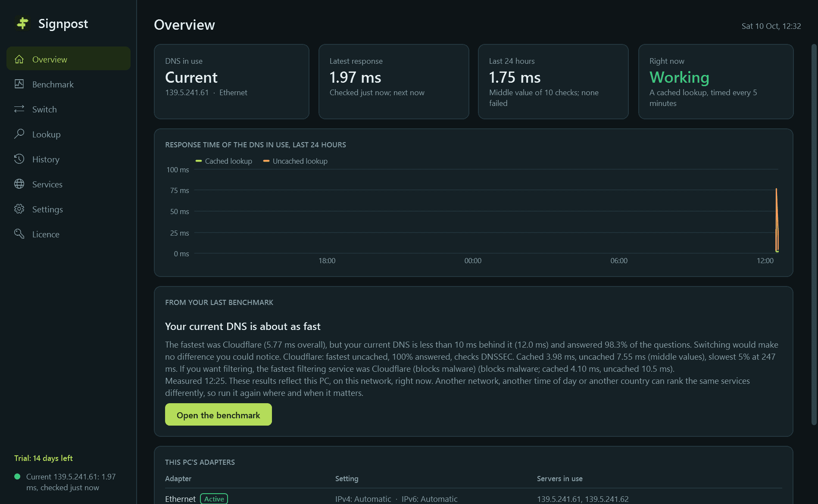Image resolution: width=818 pixels, height=504 pixels.
Task: Click the Switch arrows icon
Action: pyautogui.click(x=19, y=109)
